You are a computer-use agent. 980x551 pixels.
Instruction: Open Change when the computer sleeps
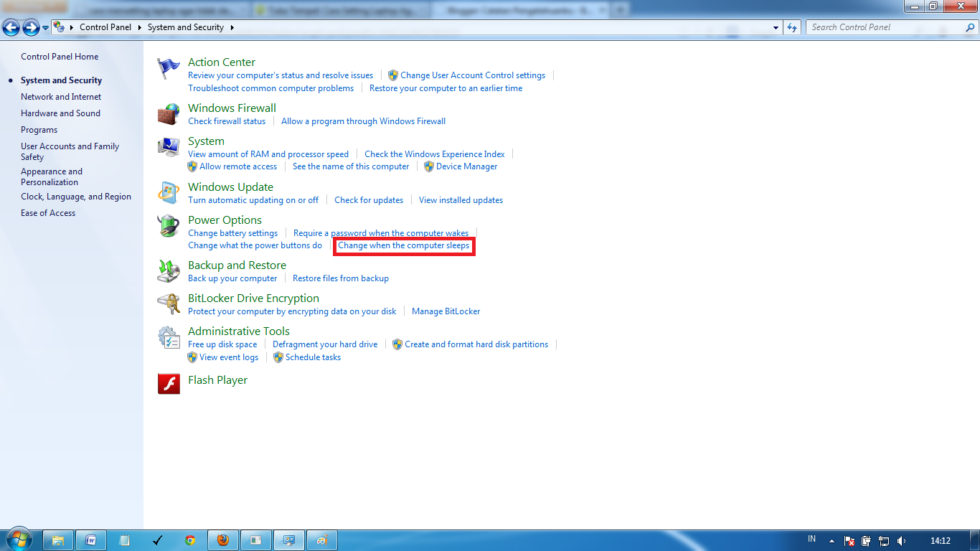(404, 245)
